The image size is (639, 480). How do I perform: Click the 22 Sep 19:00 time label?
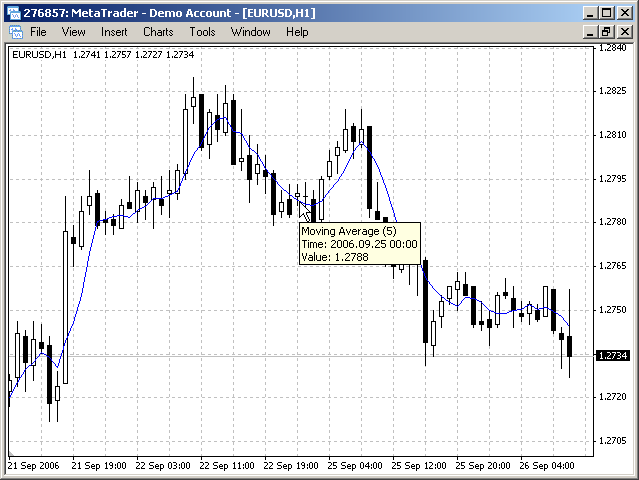tap(291, 465)
